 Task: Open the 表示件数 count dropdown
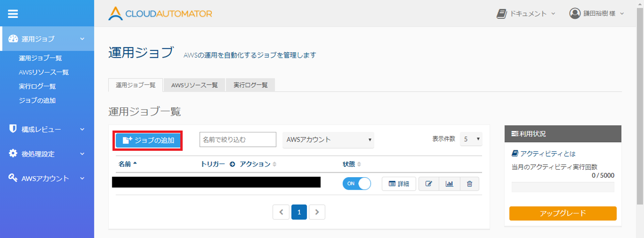pyautogui.click(x=471, y=139)
